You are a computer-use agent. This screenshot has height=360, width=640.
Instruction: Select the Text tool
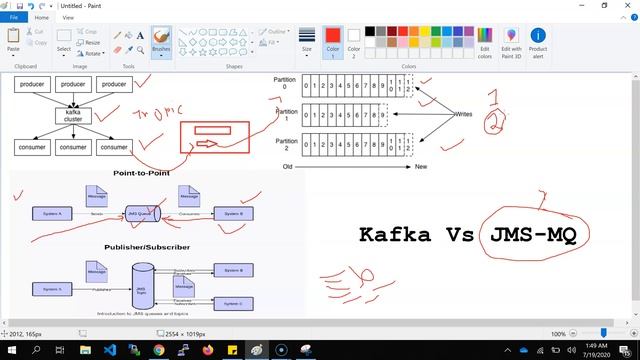(140, 36)
